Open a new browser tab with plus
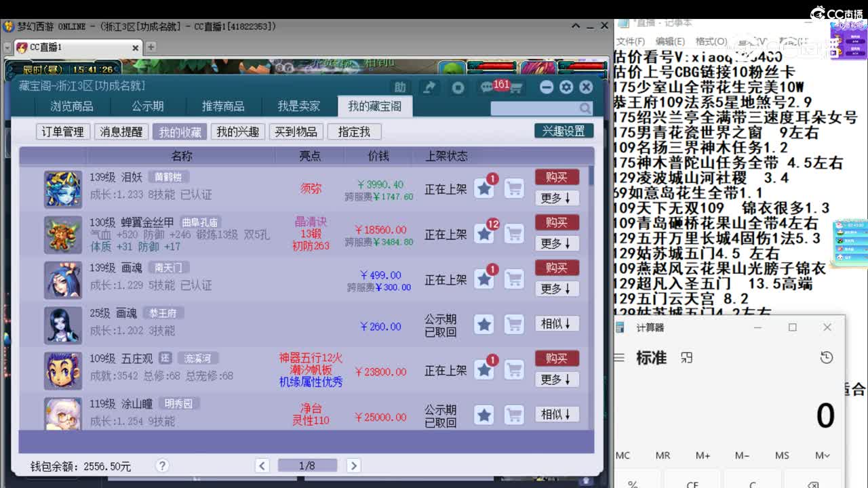This screenshot has height=488, width=868. point(151,47)
